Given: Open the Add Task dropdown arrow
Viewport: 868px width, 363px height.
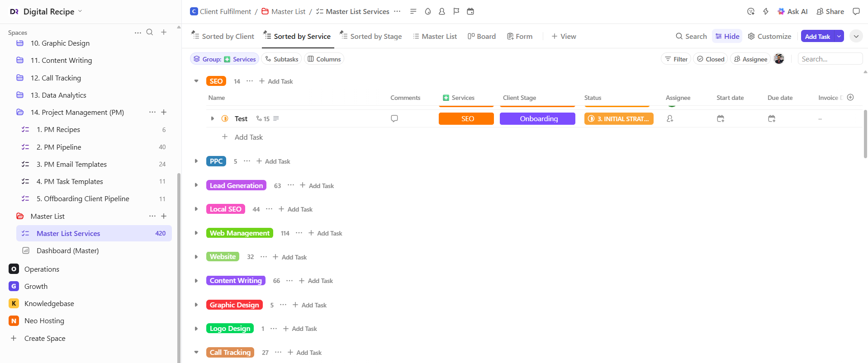Looking at the screenshot, I should [x=839, y=36].
